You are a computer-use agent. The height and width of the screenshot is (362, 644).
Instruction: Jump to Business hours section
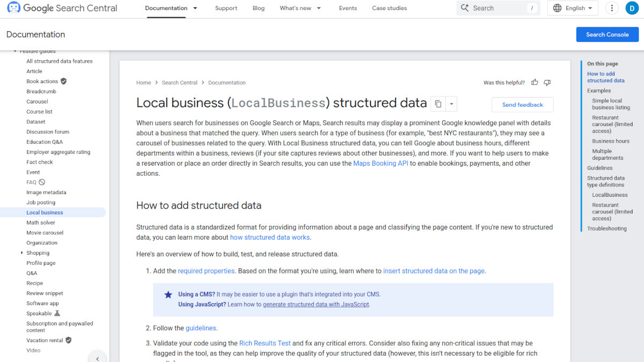[x=611, y=141]
